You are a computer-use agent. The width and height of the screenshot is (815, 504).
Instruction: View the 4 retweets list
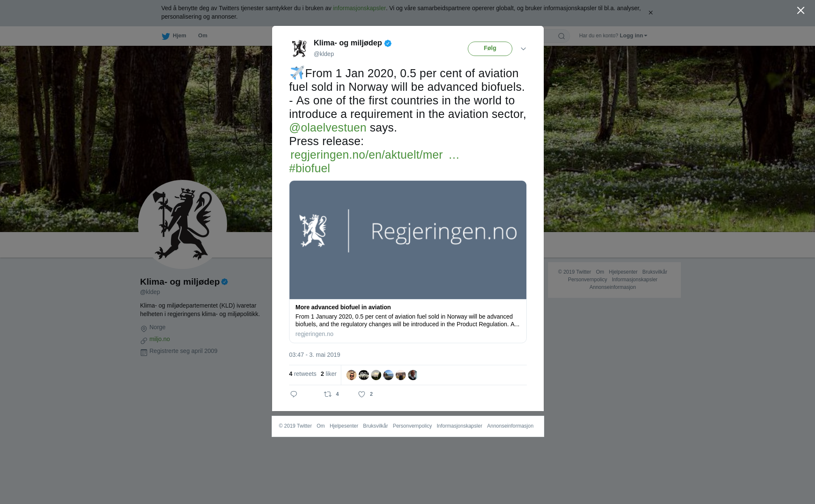tap(303, 374)
